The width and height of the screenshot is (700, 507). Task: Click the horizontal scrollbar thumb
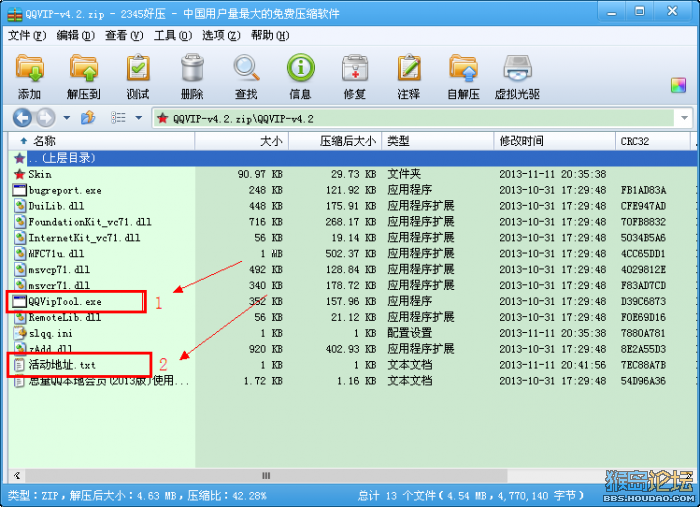(x=266, y=476)
